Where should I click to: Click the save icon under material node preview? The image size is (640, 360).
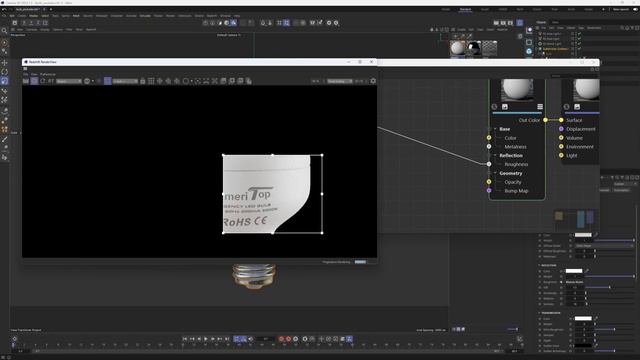tap(504, 107)
